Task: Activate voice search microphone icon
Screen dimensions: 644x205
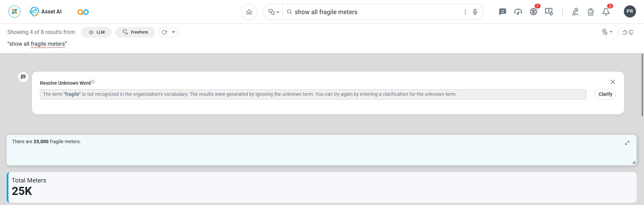Action: pos(475,12)
